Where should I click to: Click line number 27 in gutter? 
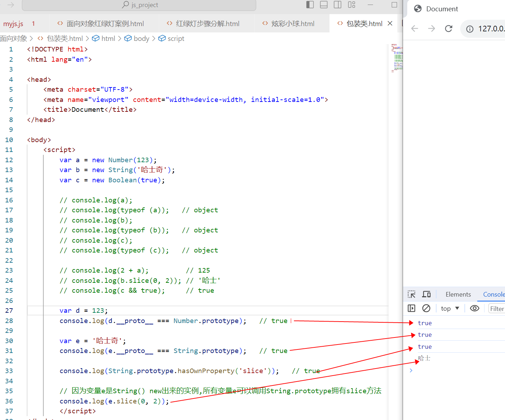point(9,311)
